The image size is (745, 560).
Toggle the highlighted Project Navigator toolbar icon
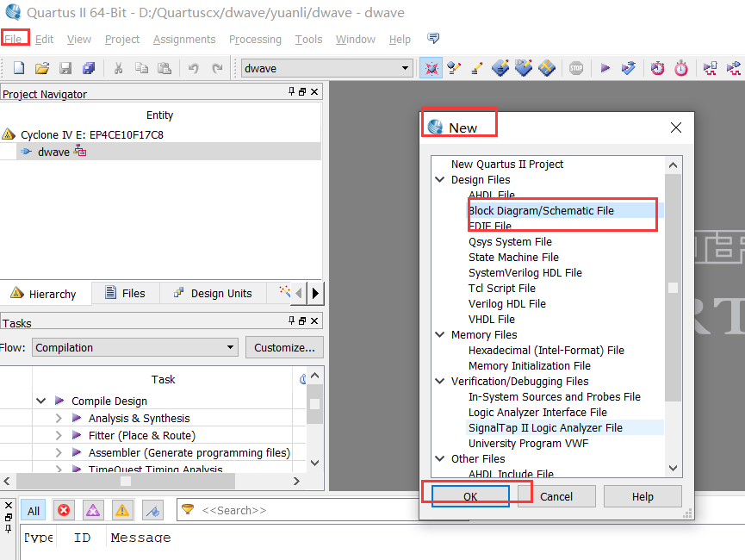431,68
